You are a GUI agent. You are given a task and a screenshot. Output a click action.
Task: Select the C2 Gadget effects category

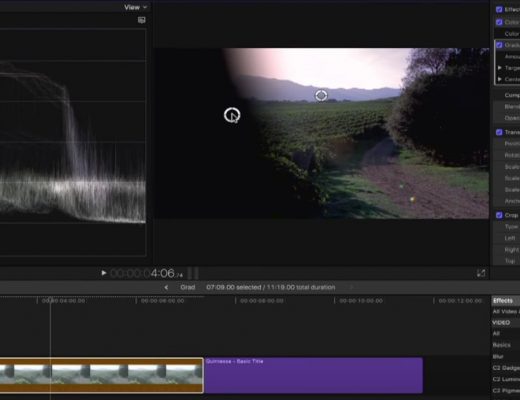click(506, 368)
